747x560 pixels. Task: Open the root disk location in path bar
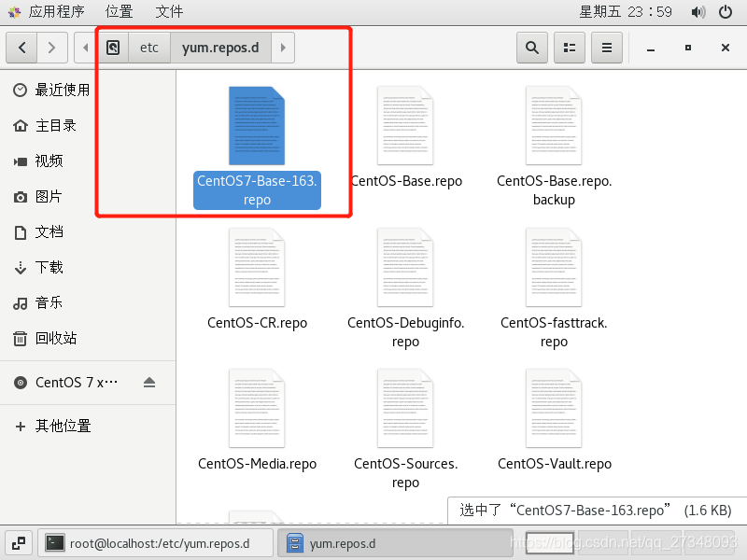click(113, 48)
